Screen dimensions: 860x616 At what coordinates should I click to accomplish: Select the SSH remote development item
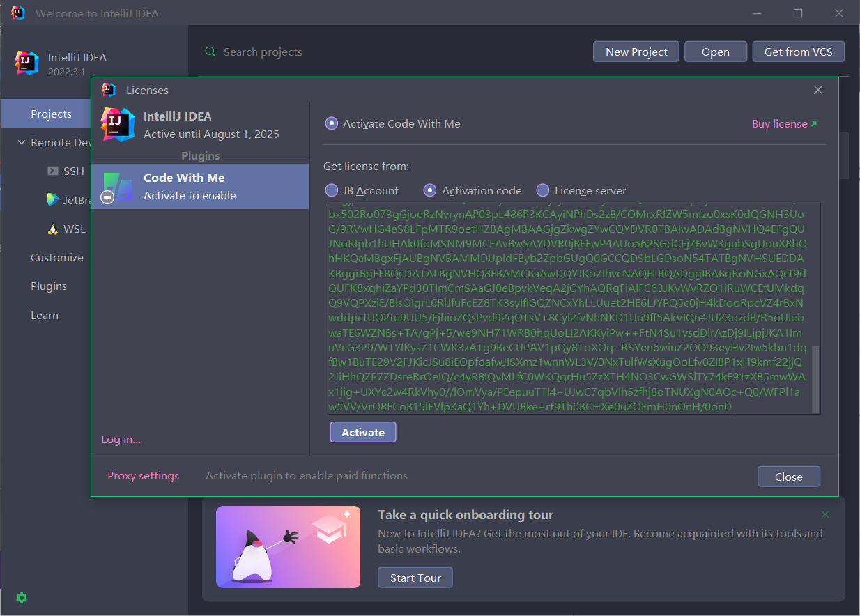65,171
